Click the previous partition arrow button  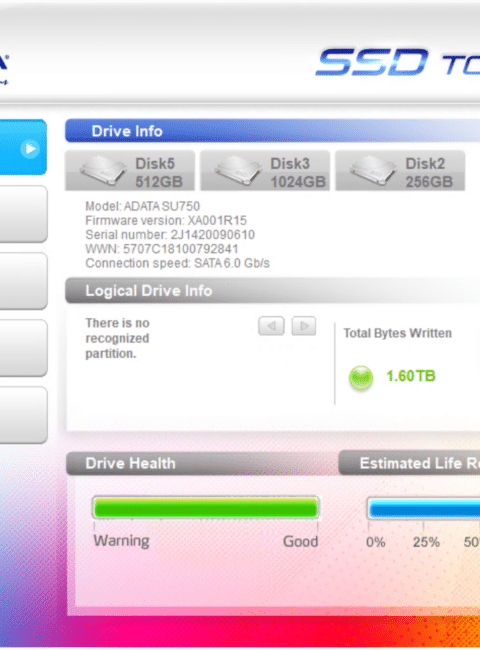click(271, 326)
